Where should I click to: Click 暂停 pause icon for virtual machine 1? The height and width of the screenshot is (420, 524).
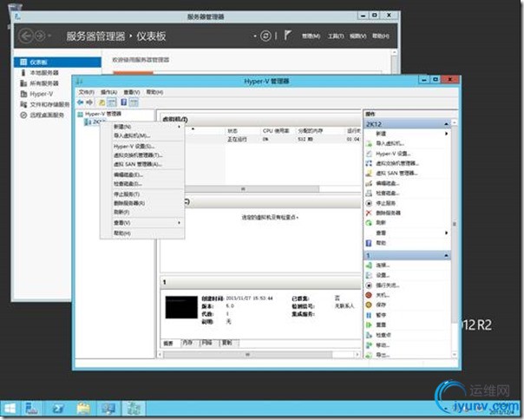369,315
